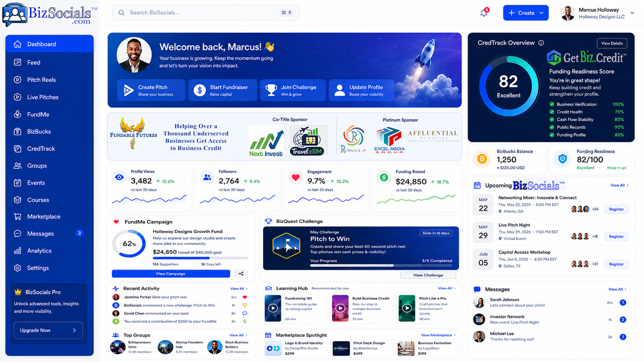Register for Networking Mixer event
Screen dimensions: 644x362
pyautogui.click(x=616, y=209)
